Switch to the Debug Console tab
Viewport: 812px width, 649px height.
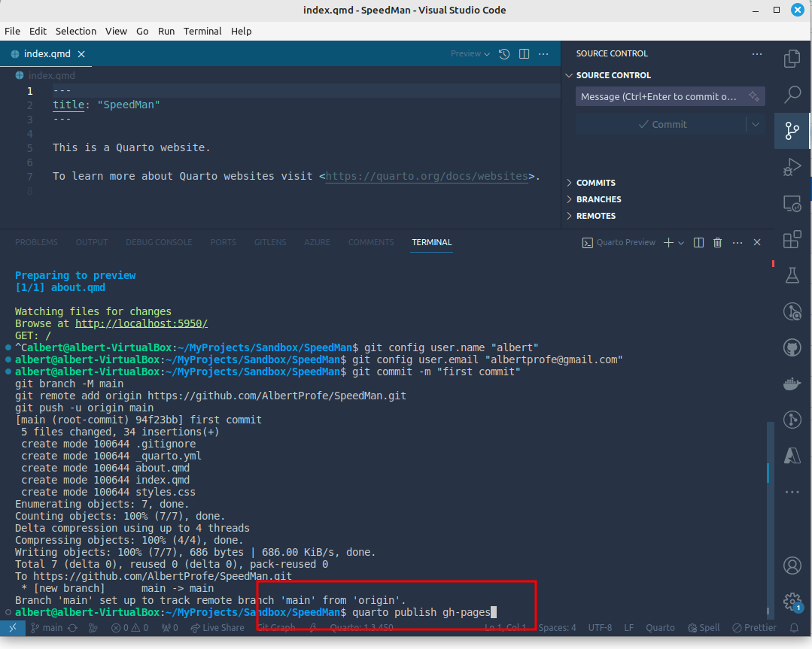pos(159,242)
